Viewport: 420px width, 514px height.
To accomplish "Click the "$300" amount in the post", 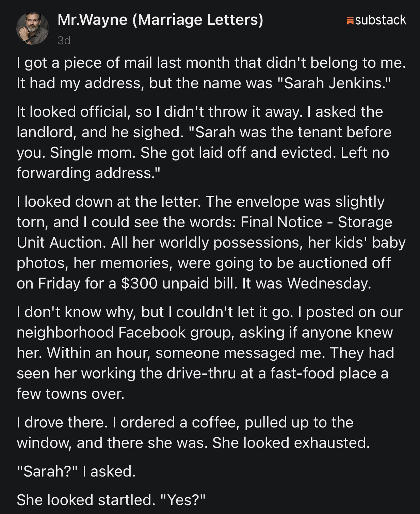I will [139, 283].
